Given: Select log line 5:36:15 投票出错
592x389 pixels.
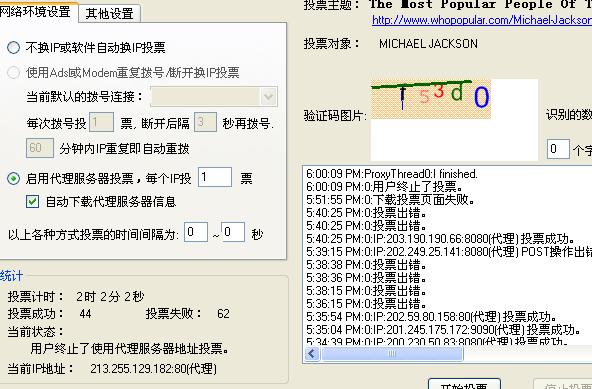Looking at the screenshot, I should pyautogui.click(x=367, y=304).
